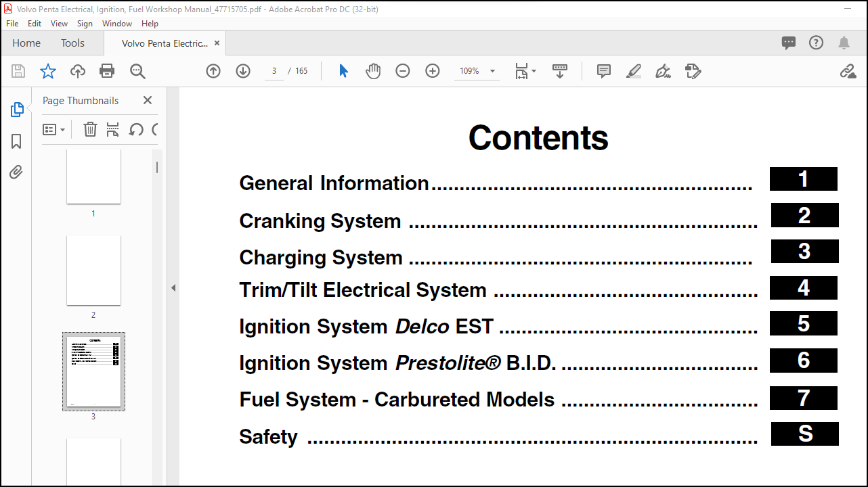The height and width of the screenshot is (487, 868).
Task: Open the Sign menu
Action: 85,23
